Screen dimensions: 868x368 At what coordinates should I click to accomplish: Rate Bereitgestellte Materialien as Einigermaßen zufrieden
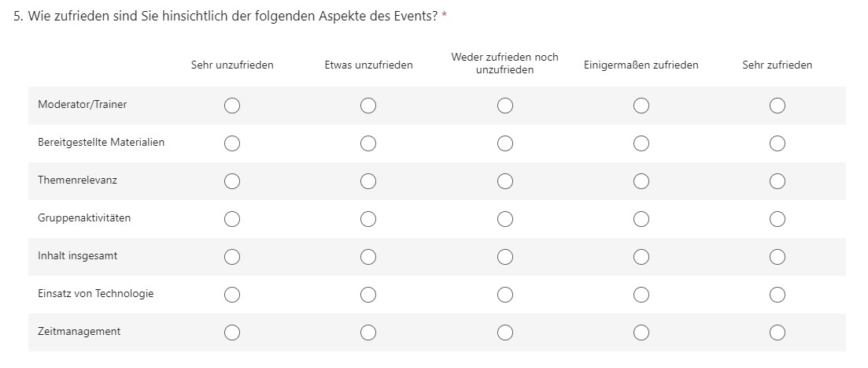(641, 143)
